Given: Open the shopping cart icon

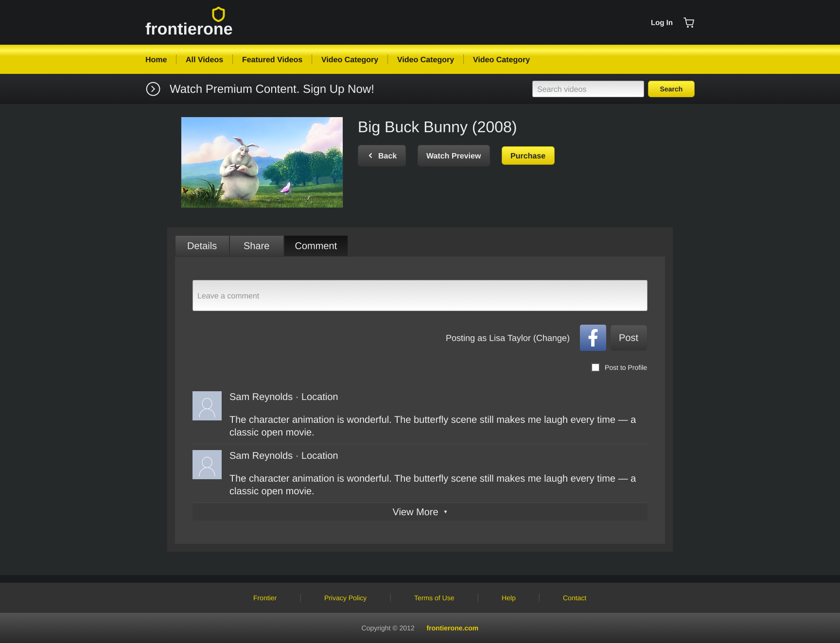Looking at the screenshot, I should pos(689,22).
